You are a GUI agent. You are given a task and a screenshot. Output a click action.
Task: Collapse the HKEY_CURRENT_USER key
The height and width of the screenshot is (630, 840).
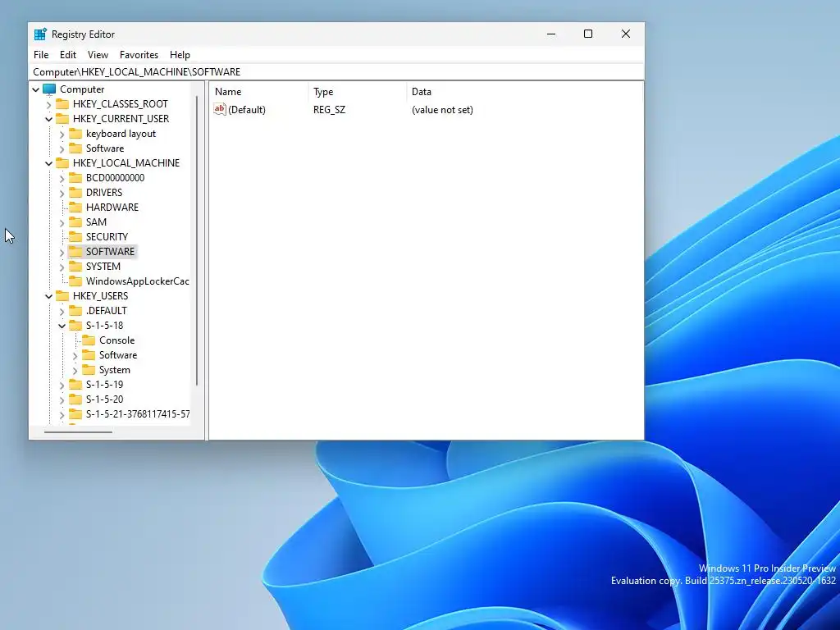point(48,119)
